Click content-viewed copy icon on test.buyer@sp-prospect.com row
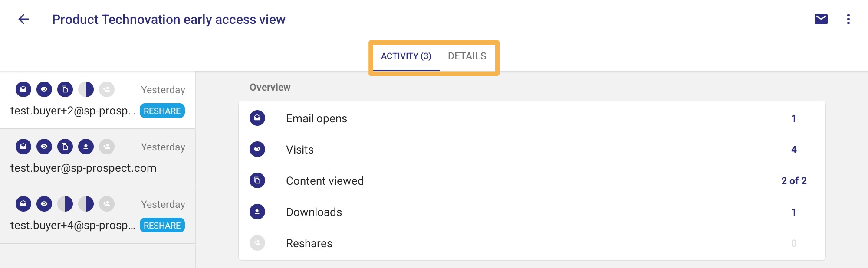Image resolution: width=868 pixels, height=268 pixels. click(x=65, y=147)
